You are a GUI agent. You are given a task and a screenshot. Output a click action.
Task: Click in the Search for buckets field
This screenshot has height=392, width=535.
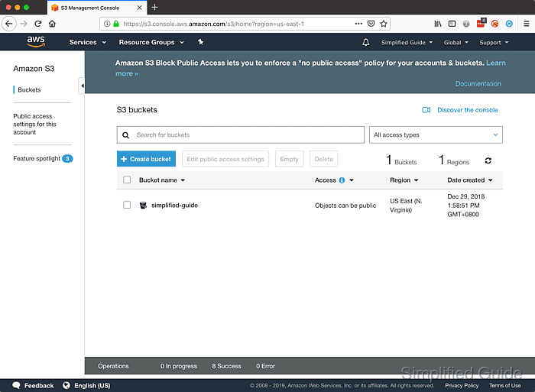(241, 134)
